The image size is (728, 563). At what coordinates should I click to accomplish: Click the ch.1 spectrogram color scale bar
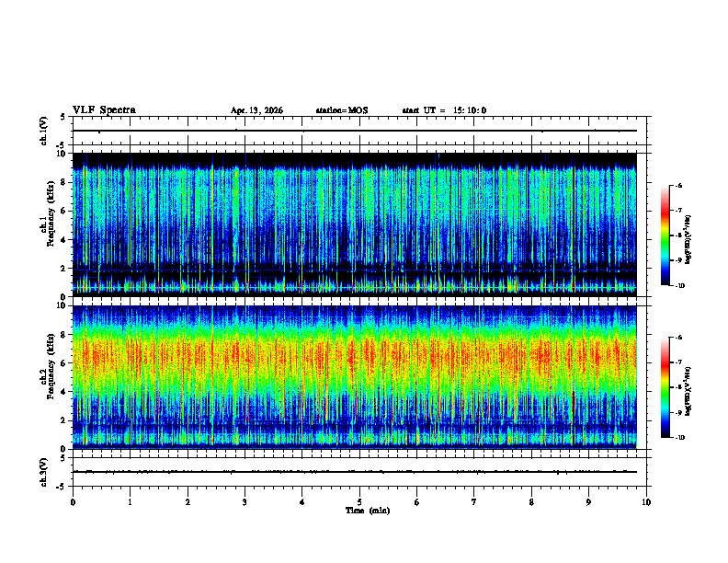[x=665, y=236]
